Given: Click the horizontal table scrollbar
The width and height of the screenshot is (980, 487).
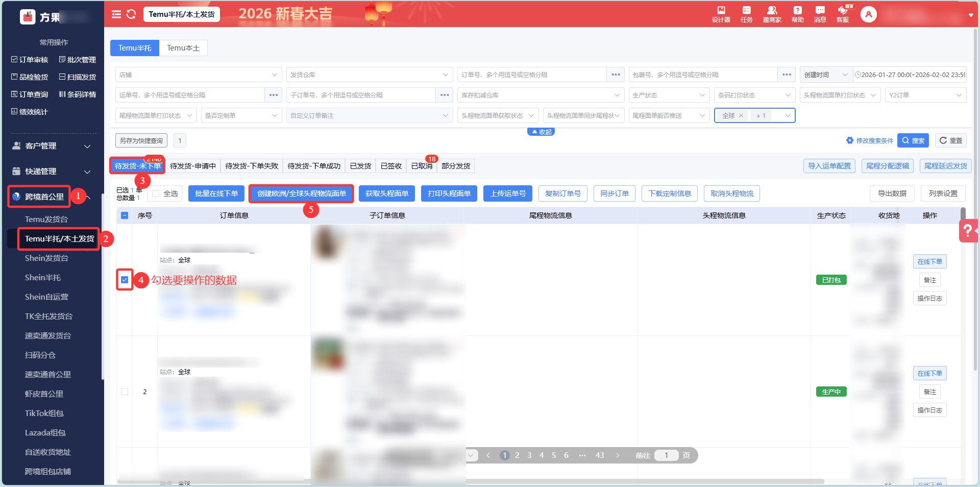Looking at the screenshot, I should click(x=471, y=481).
